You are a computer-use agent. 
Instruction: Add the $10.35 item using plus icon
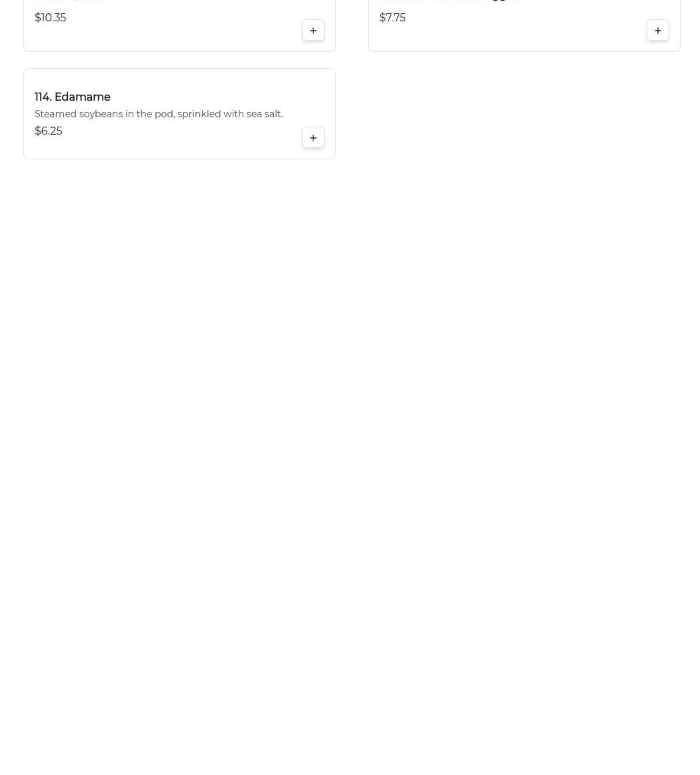[x=313, y=31]
